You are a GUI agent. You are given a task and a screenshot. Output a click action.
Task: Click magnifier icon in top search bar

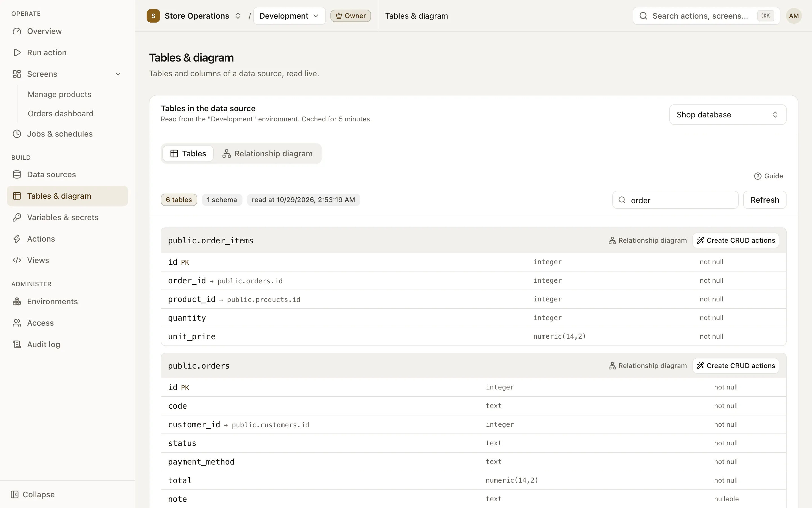tap(643, 16)
